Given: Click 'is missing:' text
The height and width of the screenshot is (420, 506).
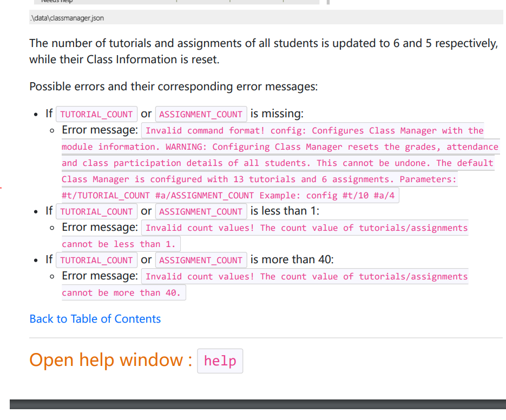Looking at the screenshot, I should coord(277,114).
